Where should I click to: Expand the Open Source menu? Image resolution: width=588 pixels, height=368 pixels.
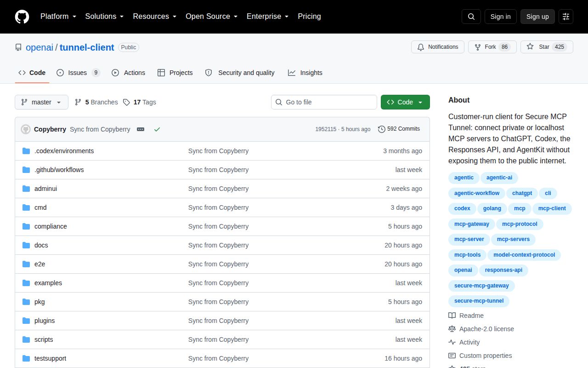tap(211, 17)
